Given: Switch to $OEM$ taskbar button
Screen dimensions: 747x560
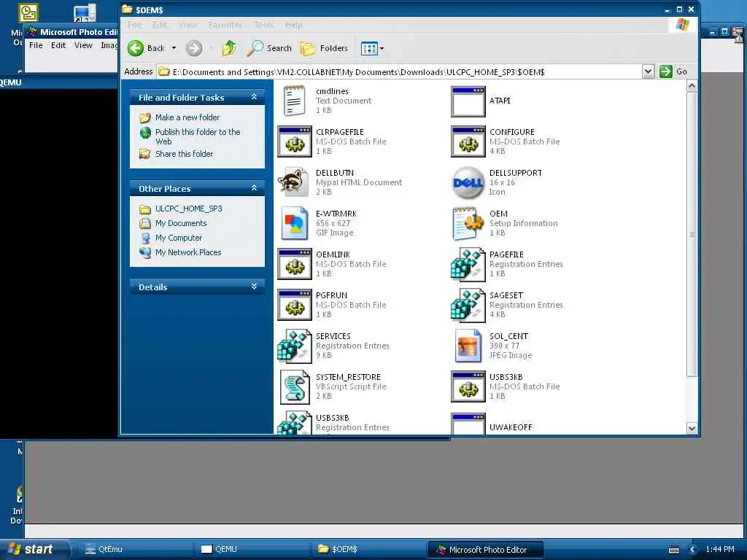Looking at the screenshot, I should (x=369, y=549).
